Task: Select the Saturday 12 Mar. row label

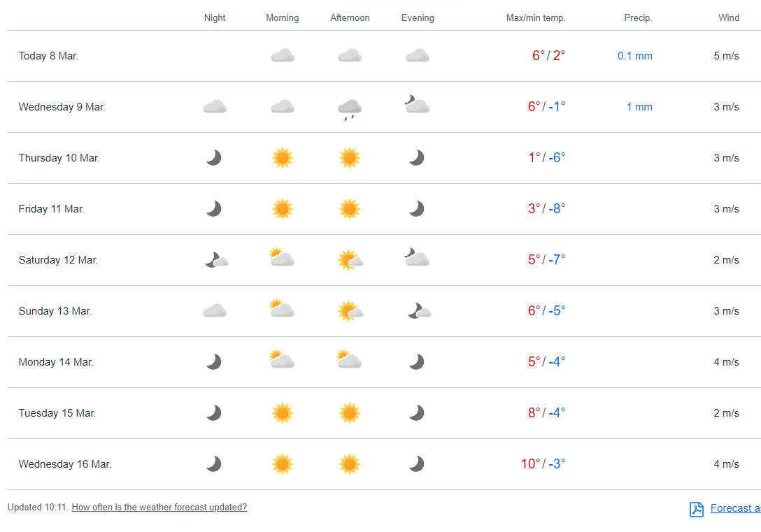Action: [58, 260]
